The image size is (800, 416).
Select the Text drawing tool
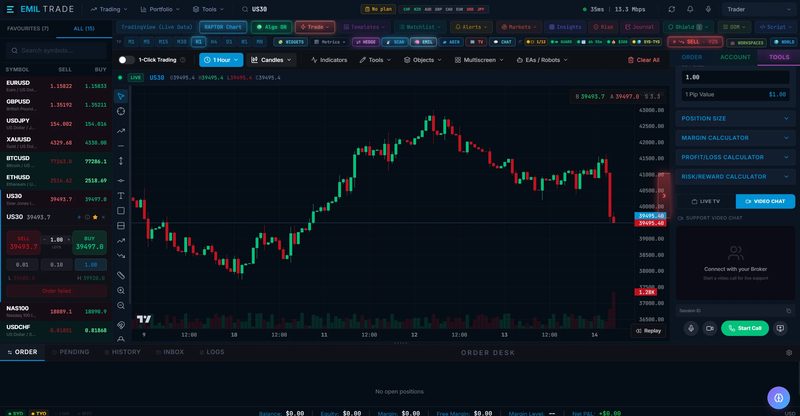click(121, 195)
